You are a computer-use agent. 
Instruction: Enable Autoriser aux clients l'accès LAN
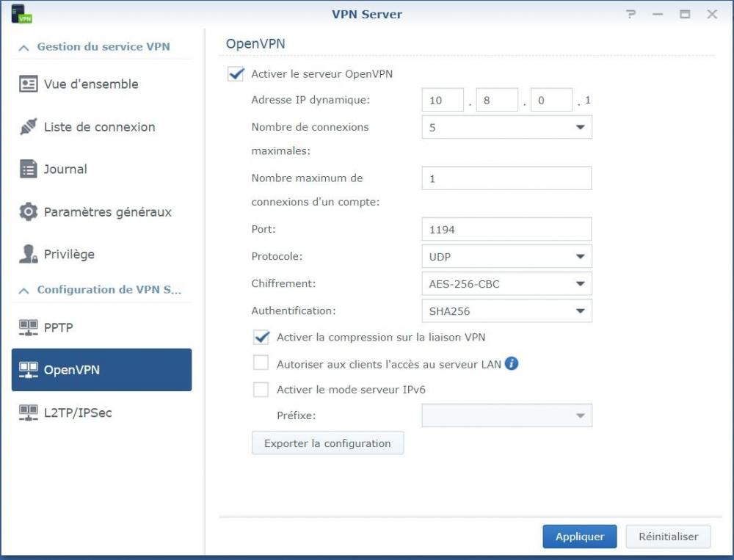(x=261, y=363)
